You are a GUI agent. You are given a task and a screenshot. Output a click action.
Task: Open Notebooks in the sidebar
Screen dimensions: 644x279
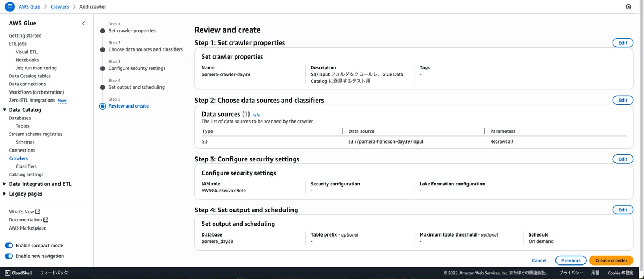click(27, 60)
